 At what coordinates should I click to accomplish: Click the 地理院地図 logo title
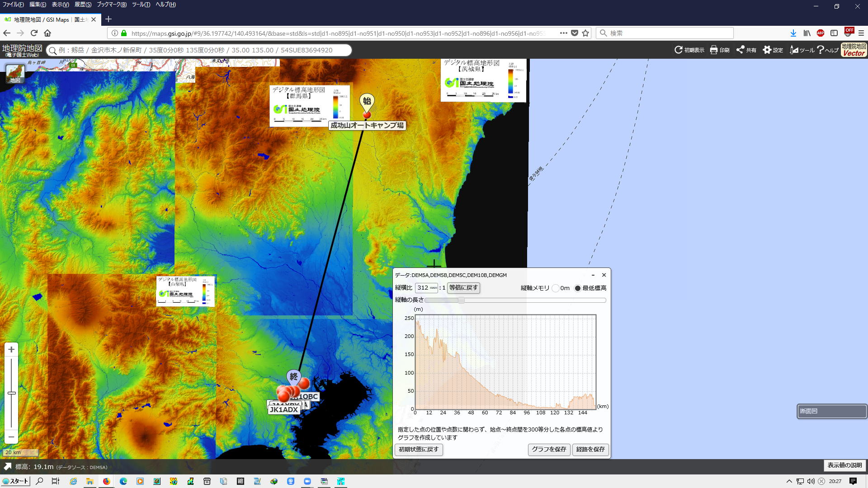click(x=22, y=50)
